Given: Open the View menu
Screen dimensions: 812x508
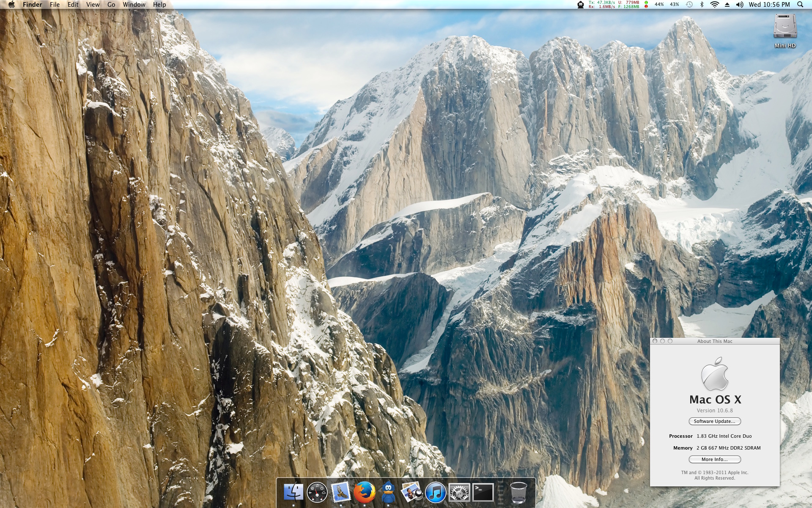Looking at the screenshot, I should click(93, 5).
